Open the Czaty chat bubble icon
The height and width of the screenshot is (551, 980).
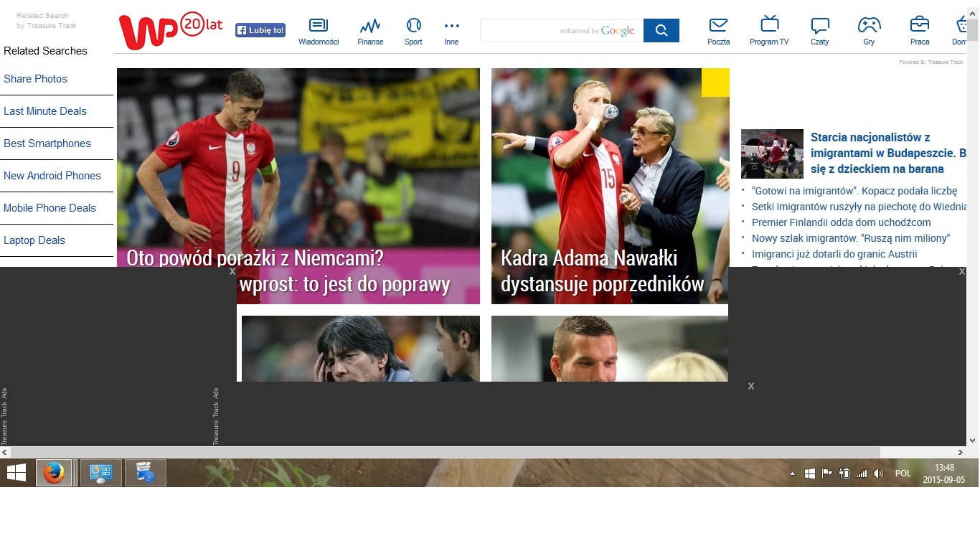click(x=819, y=26)
